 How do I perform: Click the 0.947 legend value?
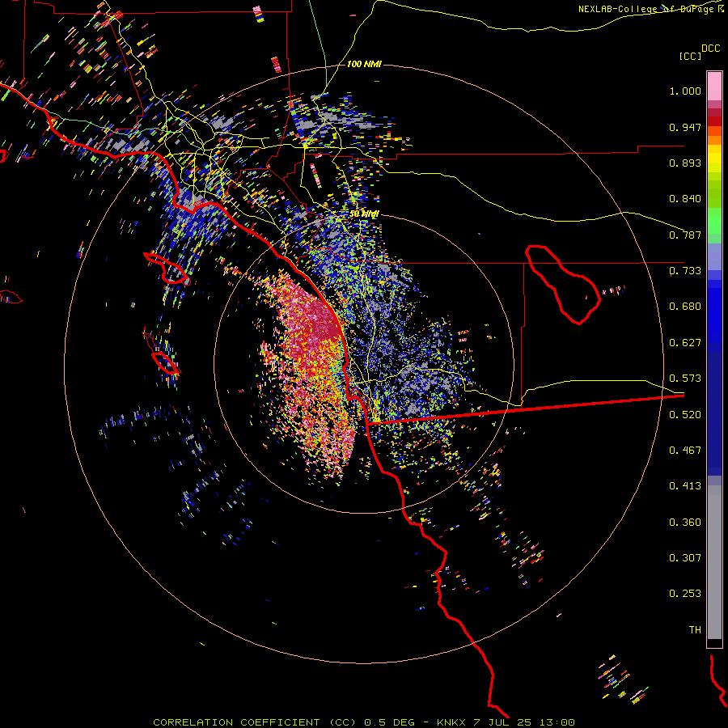tap(685, 127)
